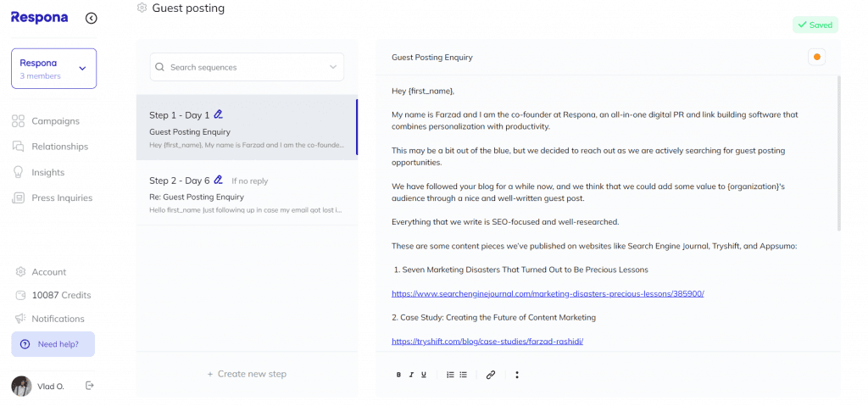Insert a bulleted list

(x=464, y=375)
